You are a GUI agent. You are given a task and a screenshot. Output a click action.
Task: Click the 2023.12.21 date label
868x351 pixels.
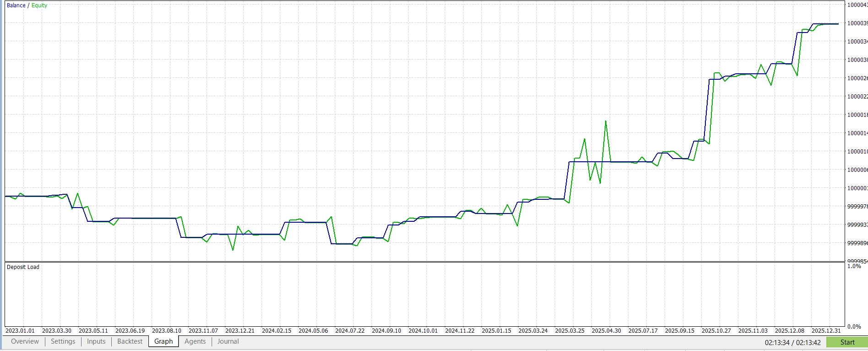tap(240, 331)
